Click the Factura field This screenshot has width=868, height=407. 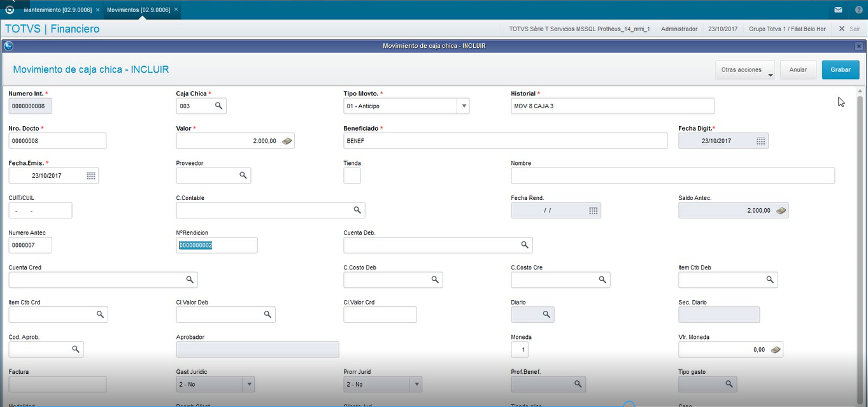(x=57, y=384)
